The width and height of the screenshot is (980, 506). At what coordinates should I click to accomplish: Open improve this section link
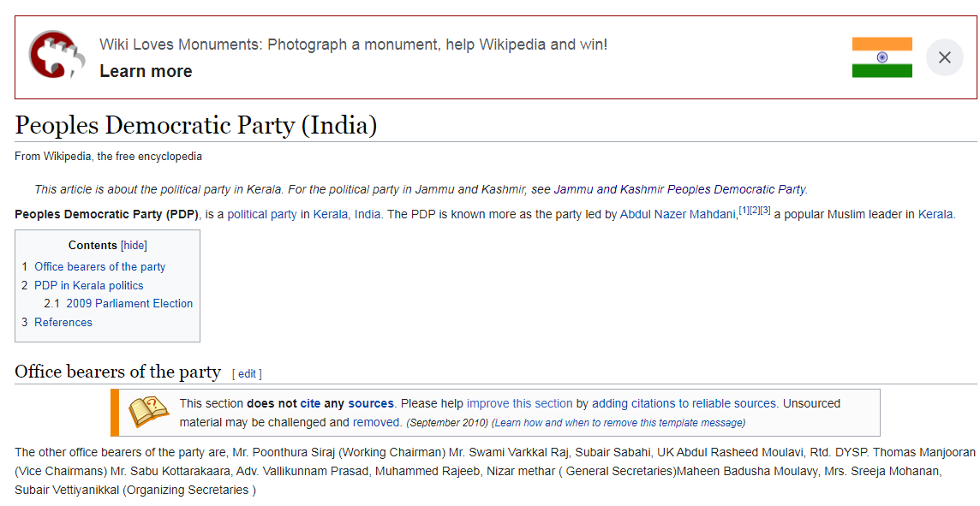(x=519, y=403)
